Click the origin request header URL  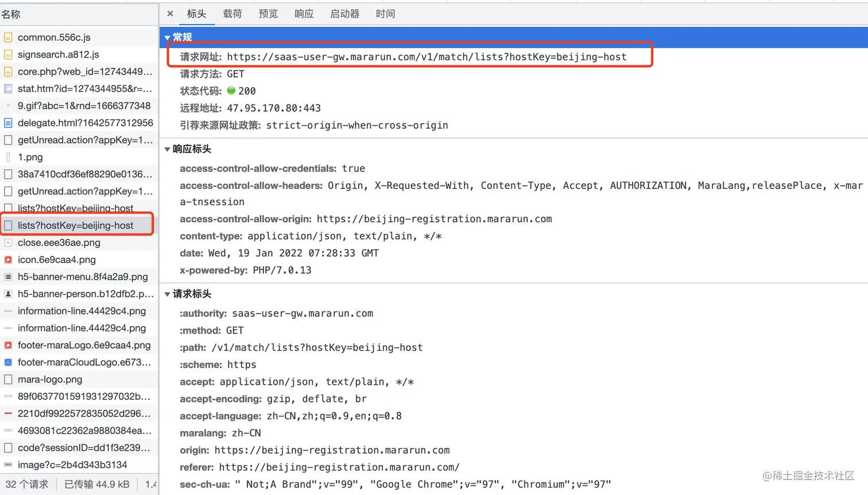[332, 450]
